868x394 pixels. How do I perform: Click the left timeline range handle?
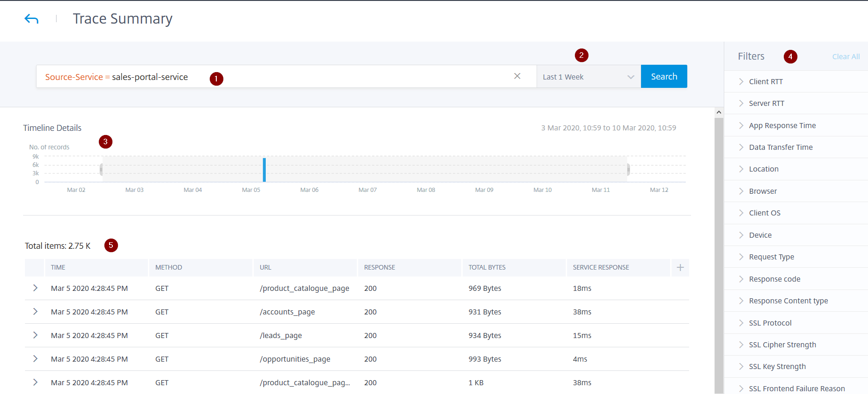[x=101, y=170]
